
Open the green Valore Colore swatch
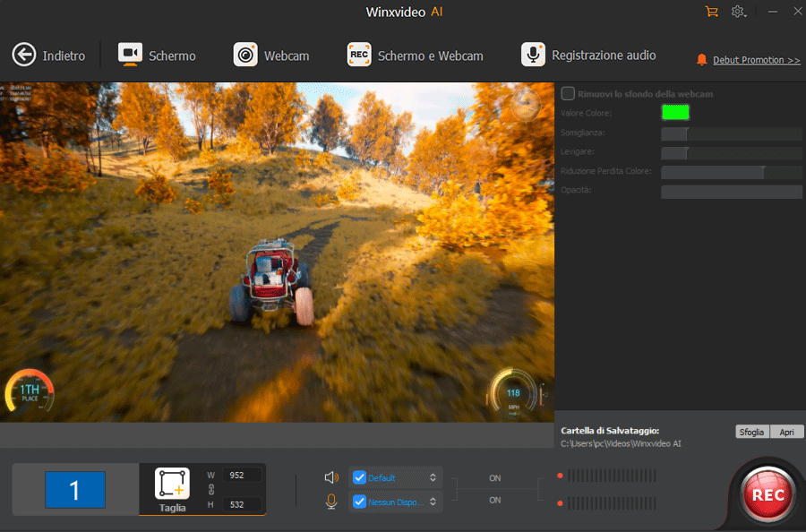[x=675, y=112]
